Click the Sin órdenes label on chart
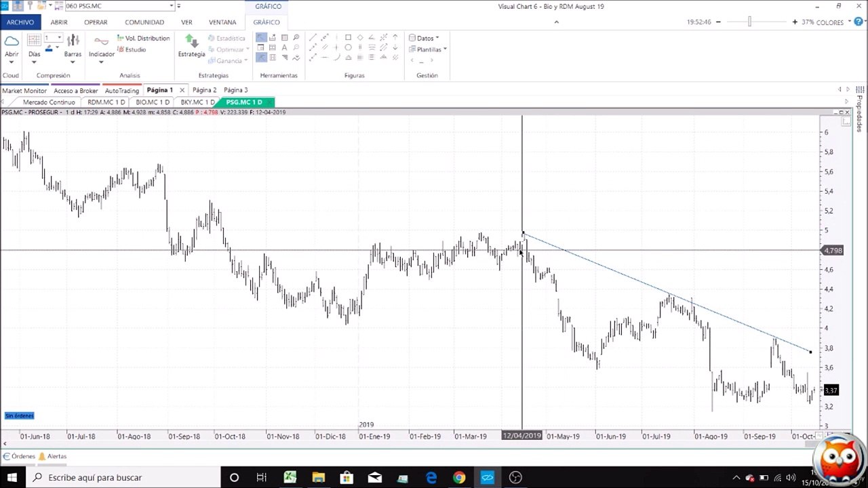 [19, 415]
